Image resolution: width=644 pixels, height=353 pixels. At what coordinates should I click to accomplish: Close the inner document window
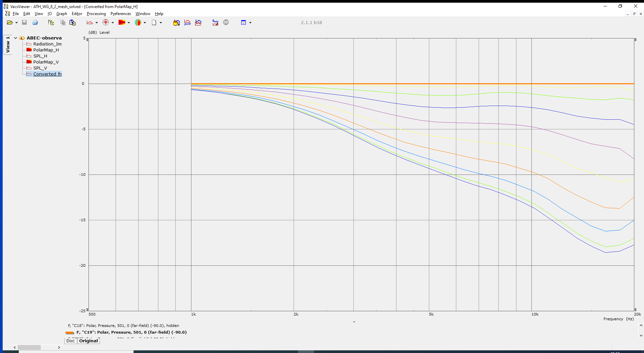click(x=641, y=14)
